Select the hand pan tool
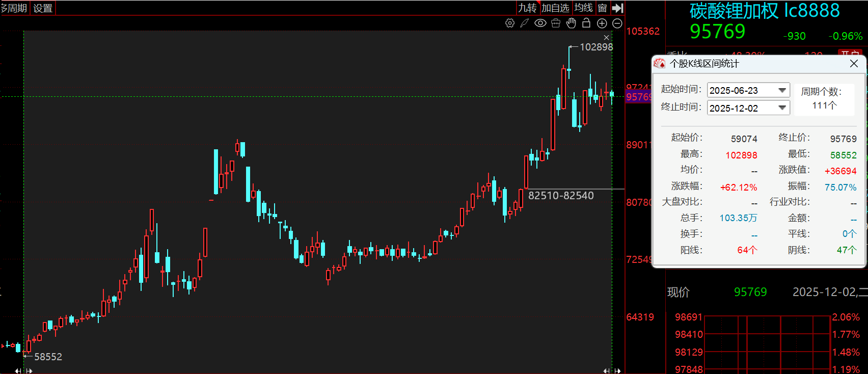This screenshot has height=374, width=868. coord(571,23)
